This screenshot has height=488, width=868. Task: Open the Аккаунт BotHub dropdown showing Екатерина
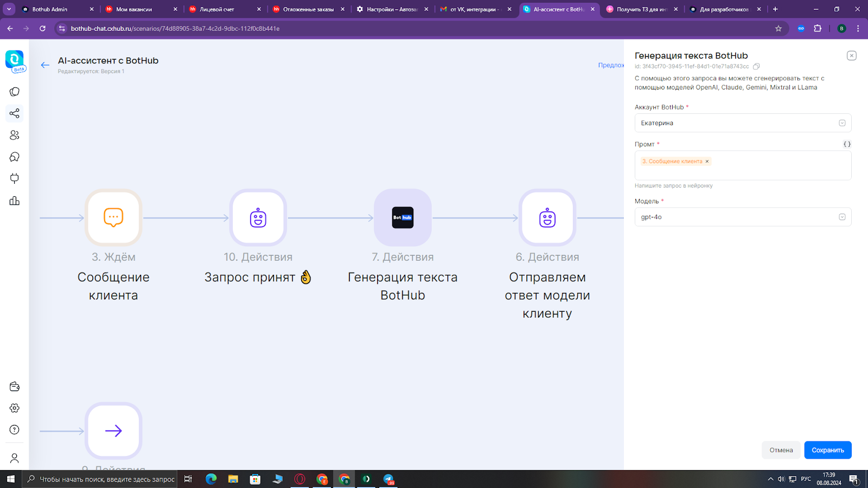(842, 123)
